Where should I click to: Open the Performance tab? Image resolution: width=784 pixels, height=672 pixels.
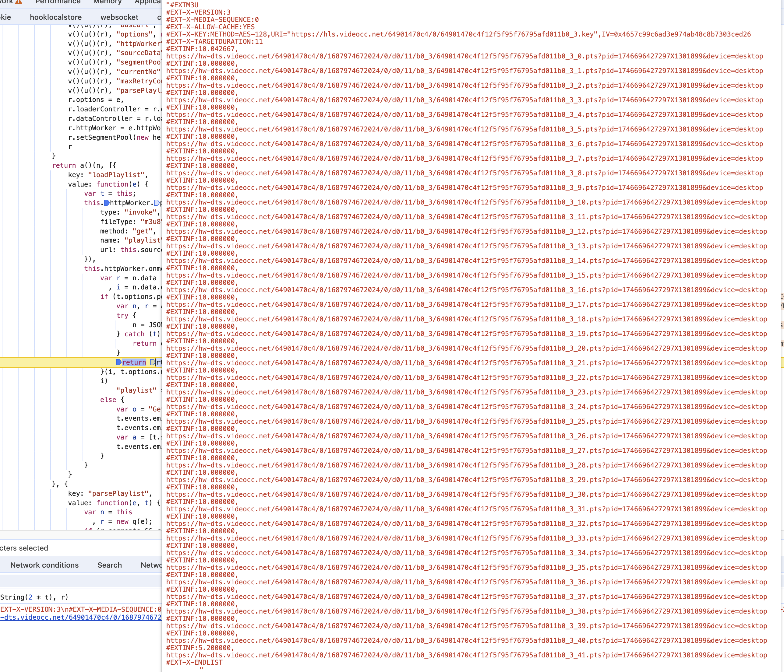pyautogui.click(x=58, y=2)
